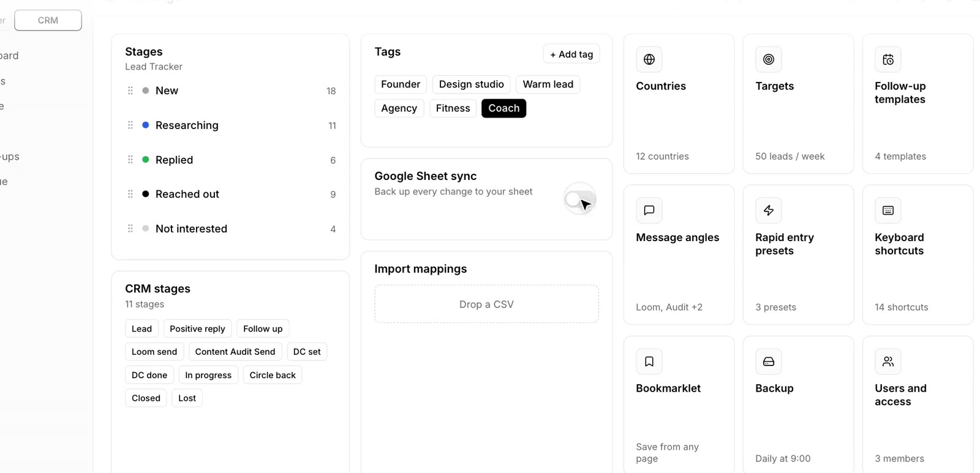Select the Content Audit Send chip
Image resolution: width=980 pixels, height=473 pixels.
(235, 352)
